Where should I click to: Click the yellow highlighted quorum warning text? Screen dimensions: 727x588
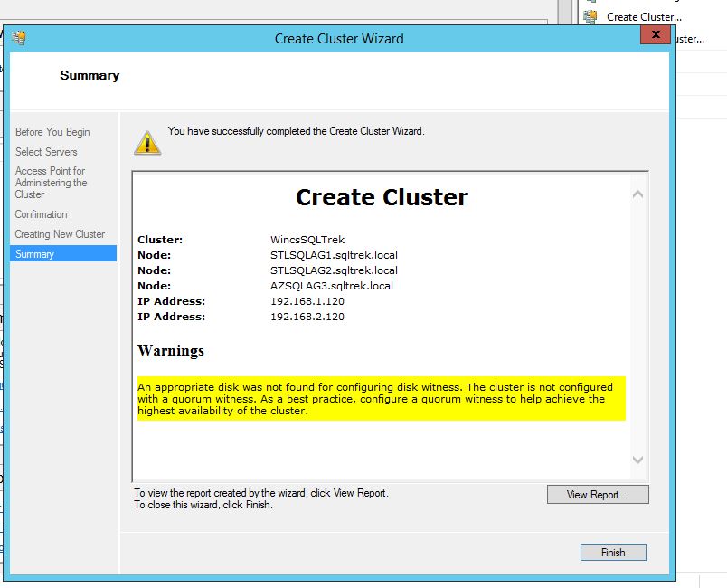380,399
